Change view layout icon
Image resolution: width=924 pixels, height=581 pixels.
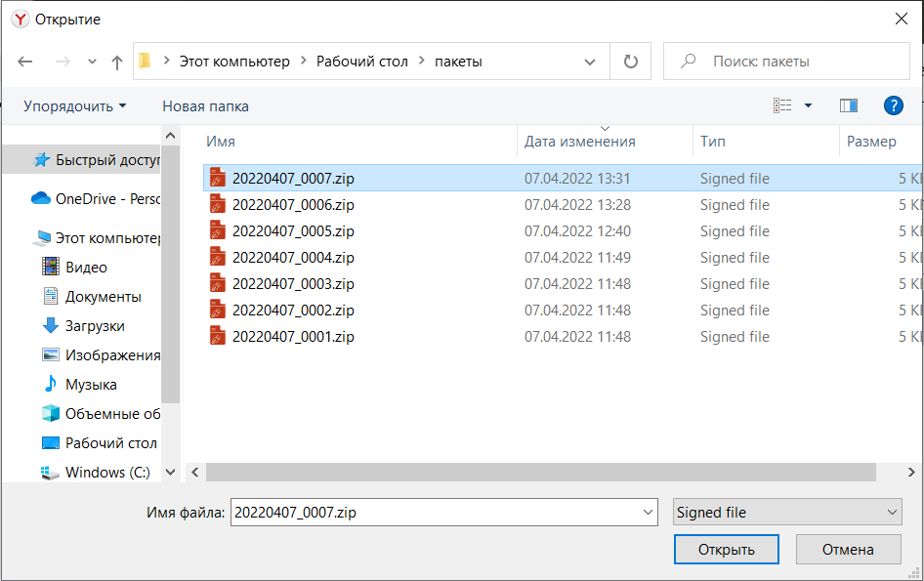coord(782,105)
